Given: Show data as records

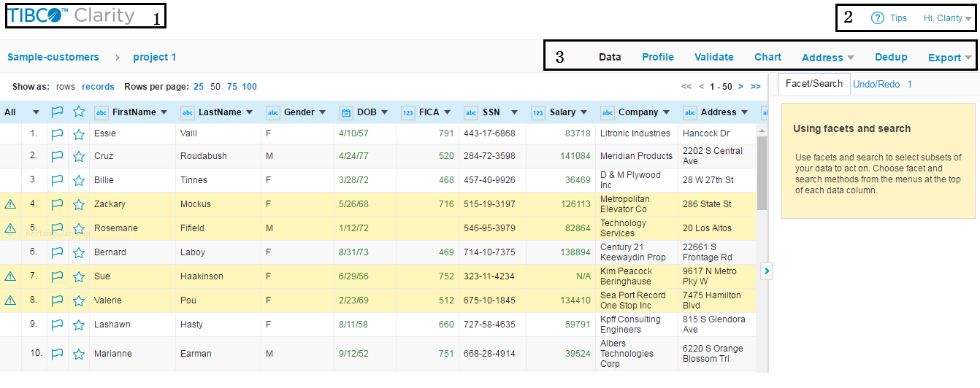Looking at the screenshot, I should [x=98, y=87].
